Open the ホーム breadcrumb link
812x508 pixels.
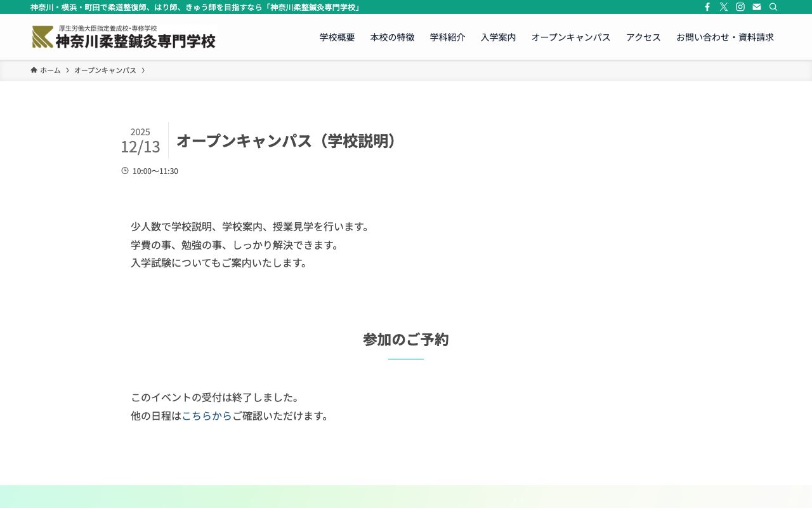[x=51, y=70]
